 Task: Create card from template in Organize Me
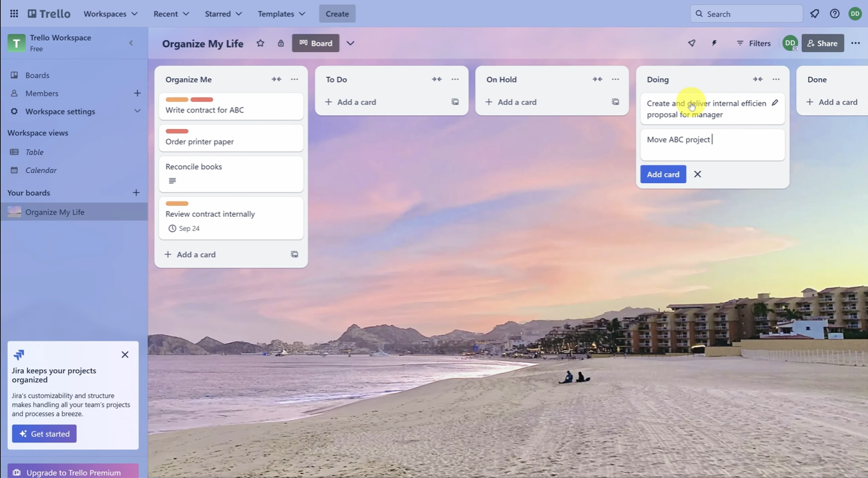pos(294,254)
